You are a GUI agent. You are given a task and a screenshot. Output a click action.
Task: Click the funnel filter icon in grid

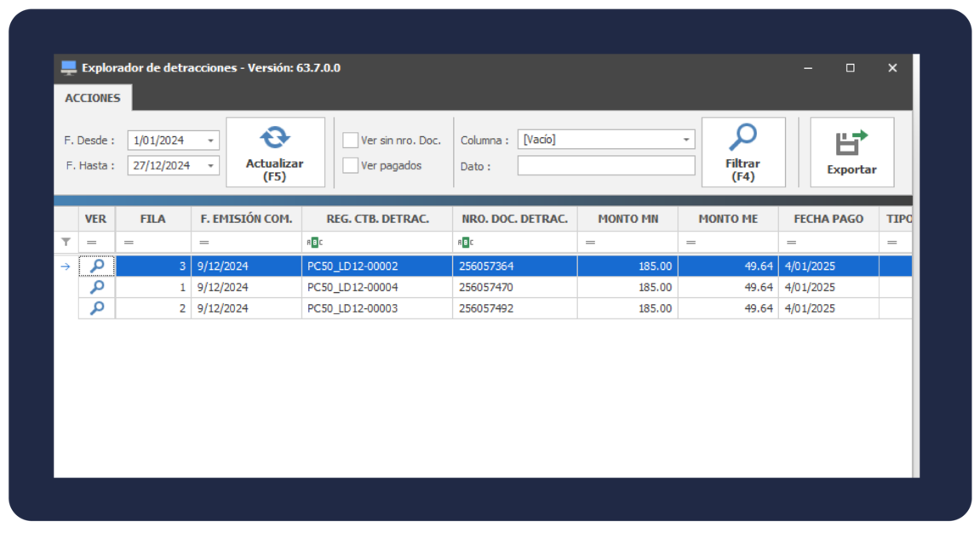[x=66, y=243]
